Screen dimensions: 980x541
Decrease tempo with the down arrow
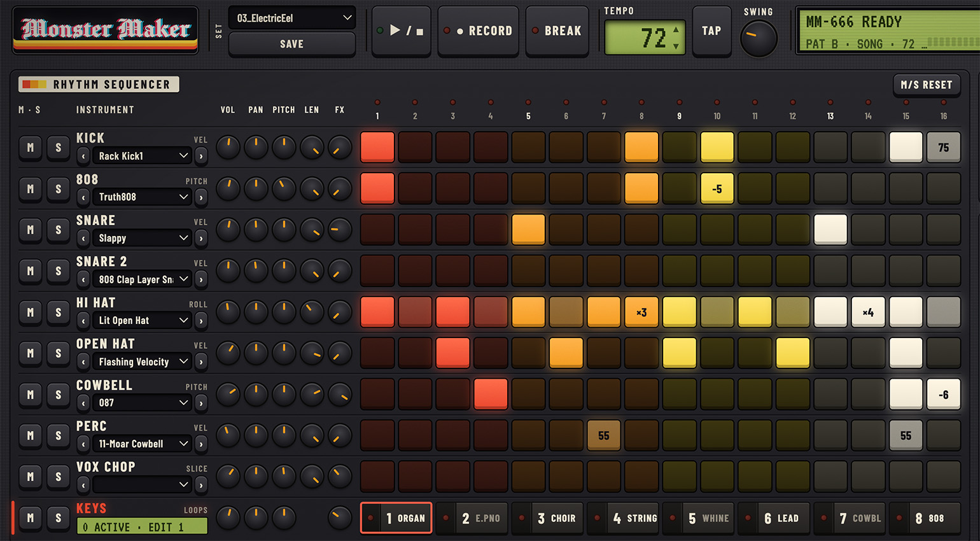tap(676, 46)
